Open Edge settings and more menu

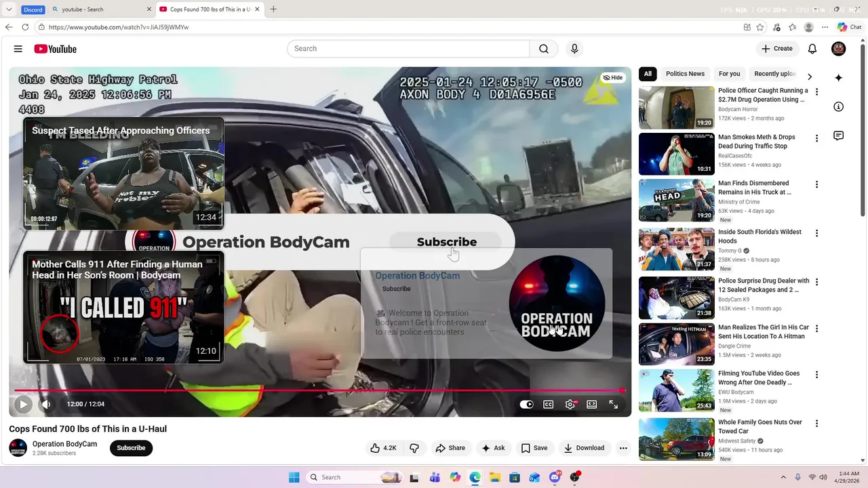tap(825, 27)
